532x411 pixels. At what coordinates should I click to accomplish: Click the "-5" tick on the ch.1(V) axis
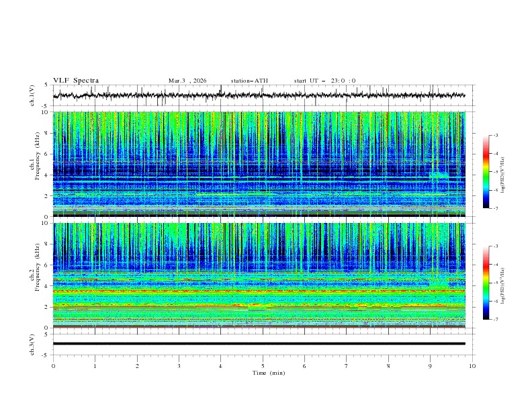tap(45, 106)
